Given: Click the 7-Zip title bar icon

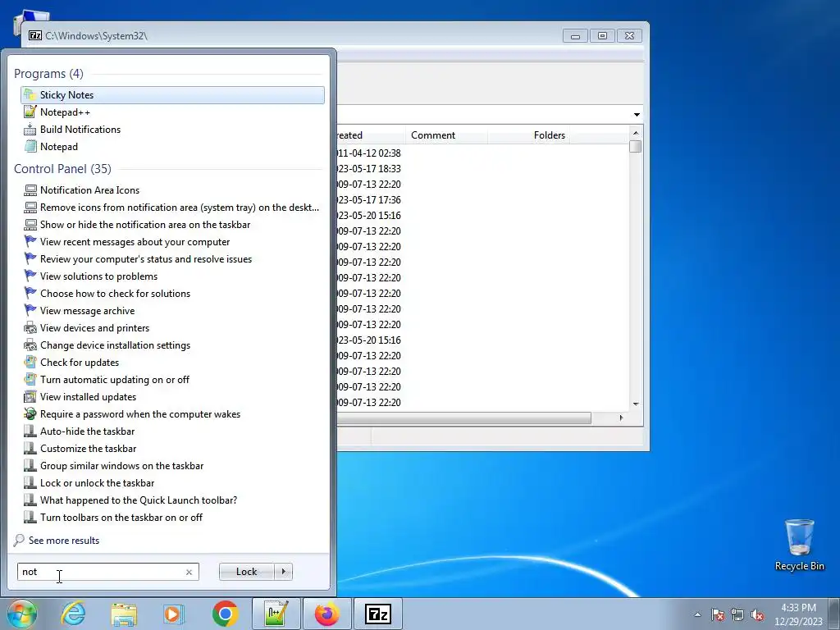Looking at the screenshot, I should pyautogui.click(x=35, y=35).
